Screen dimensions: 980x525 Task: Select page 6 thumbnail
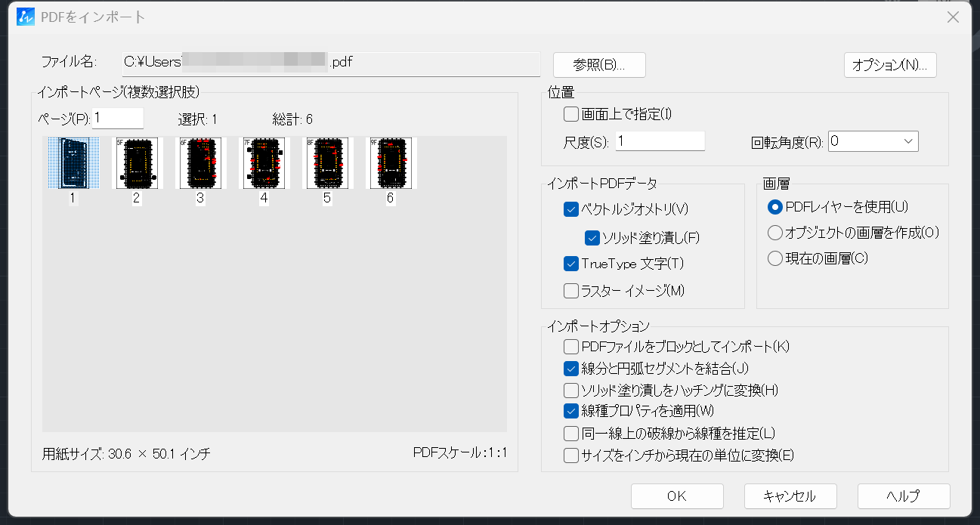[391, 163]
